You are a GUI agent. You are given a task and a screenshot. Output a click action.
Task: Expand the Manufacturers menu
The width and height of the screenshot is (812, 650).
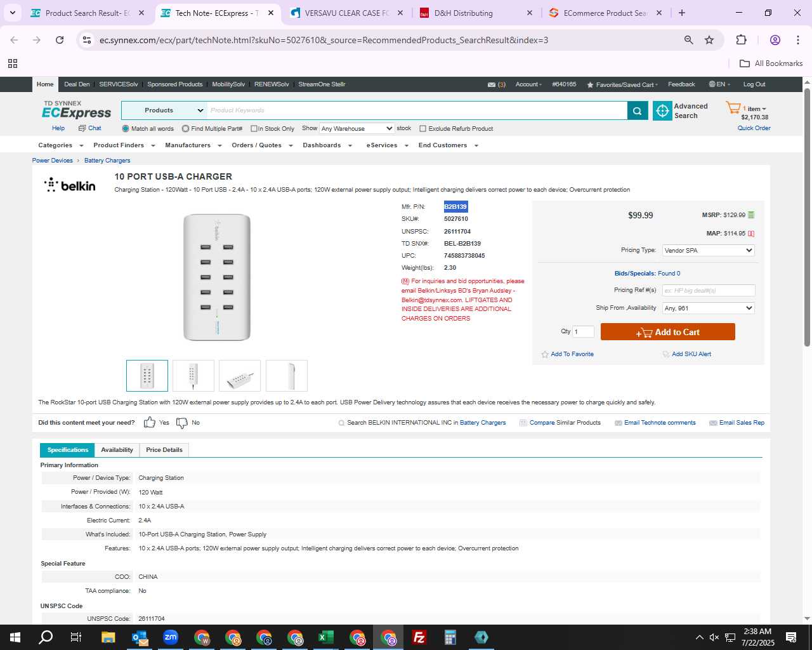pyautogui.click(x=193, y=145)
